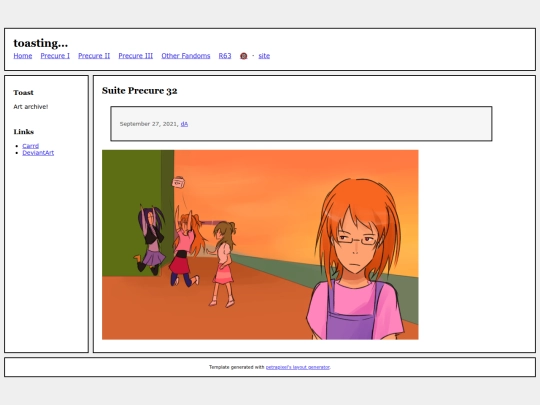The image size is (540, 405).
Task: Click the Suite Precure 32 artwork image
Action: (260, 245)
